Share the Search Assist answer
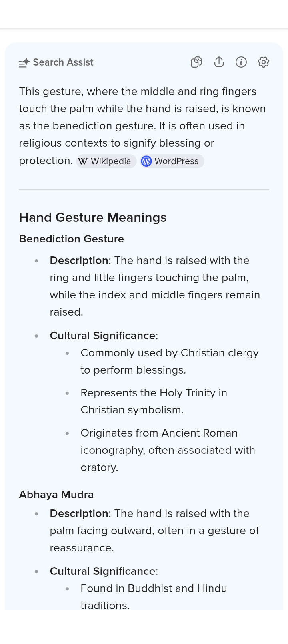This screenshot has width=288, height=644. coord(219,62)
